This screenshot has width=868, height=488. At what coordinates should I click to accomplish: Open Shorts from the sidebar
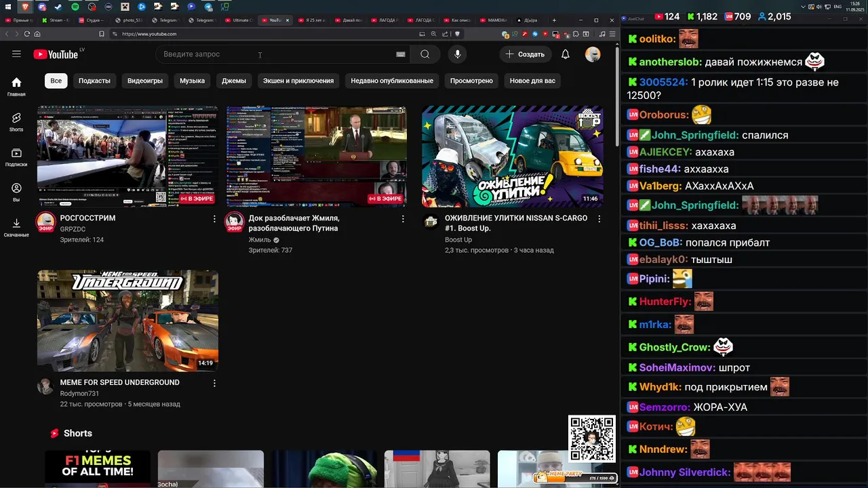point(16,122)
